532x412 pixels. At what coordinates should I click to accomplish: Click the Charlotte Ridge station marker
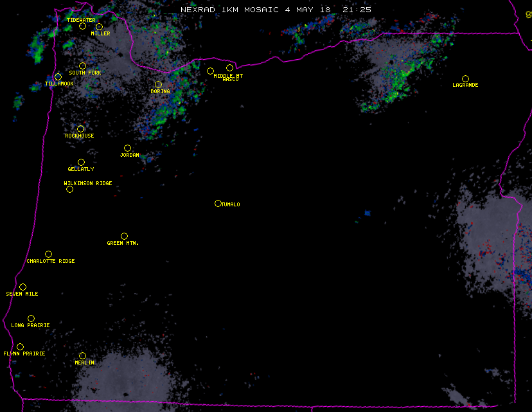(x=48, y=255)
